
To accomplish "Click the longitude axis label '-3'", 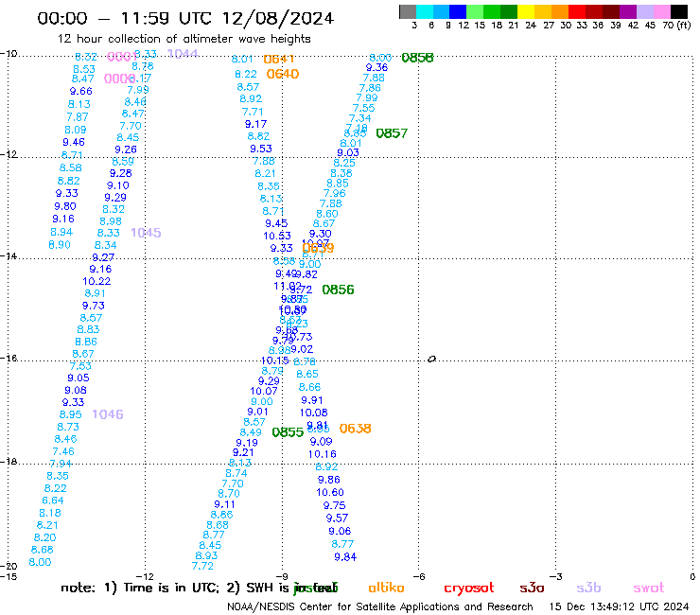I will point(556,576).
